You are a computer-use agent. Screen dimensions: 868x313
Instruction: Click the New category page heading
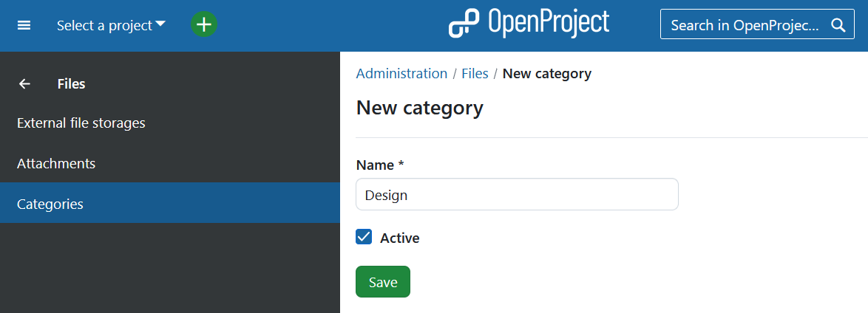[419, 108]
